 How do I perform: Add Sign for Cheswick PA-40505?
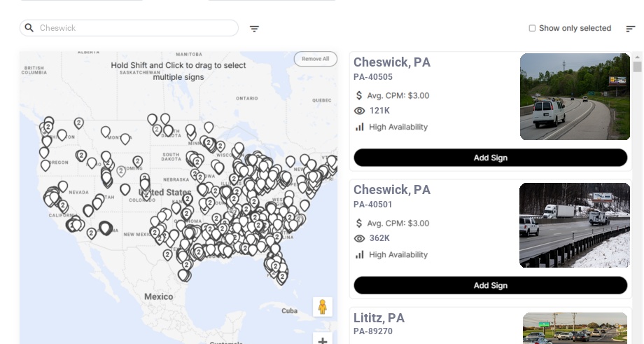pos(490,158)
